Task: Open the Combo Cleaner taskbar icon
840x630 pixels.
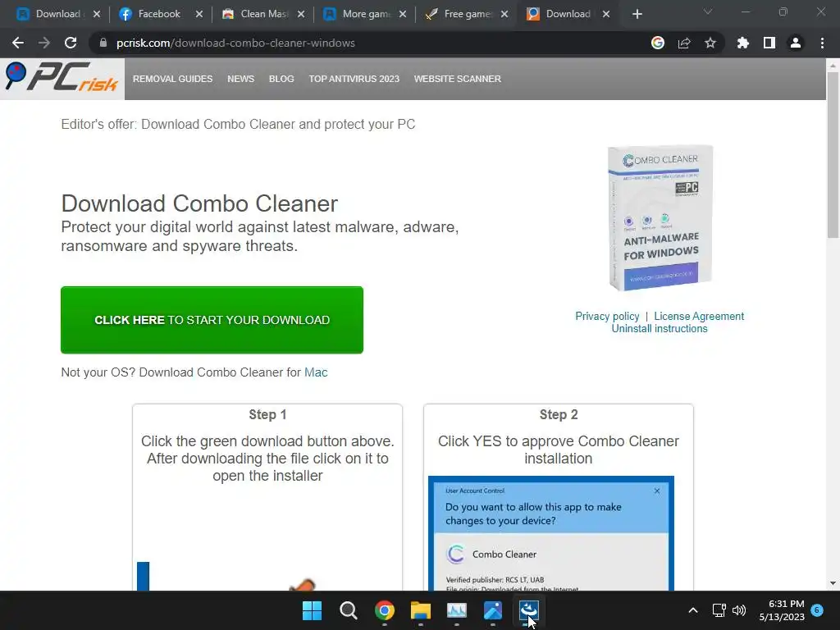Action: coord(529,610)
